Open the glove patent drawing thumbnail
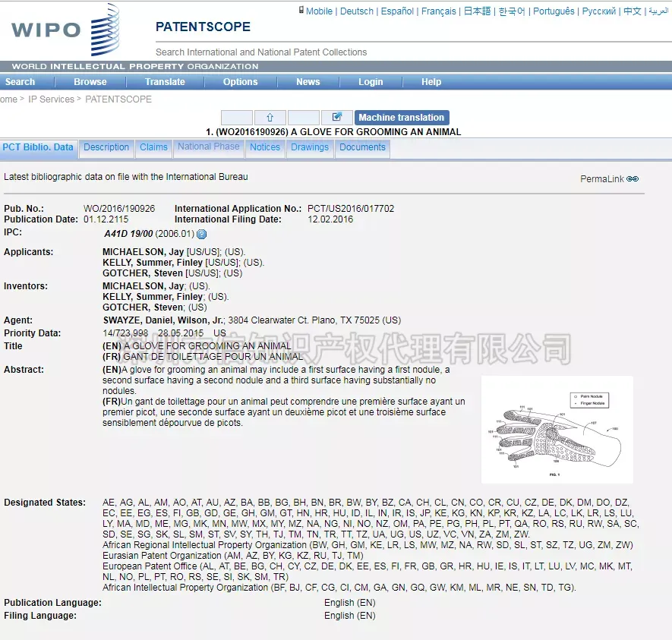The width and height of the screenshot is (672, 640). 557,430
